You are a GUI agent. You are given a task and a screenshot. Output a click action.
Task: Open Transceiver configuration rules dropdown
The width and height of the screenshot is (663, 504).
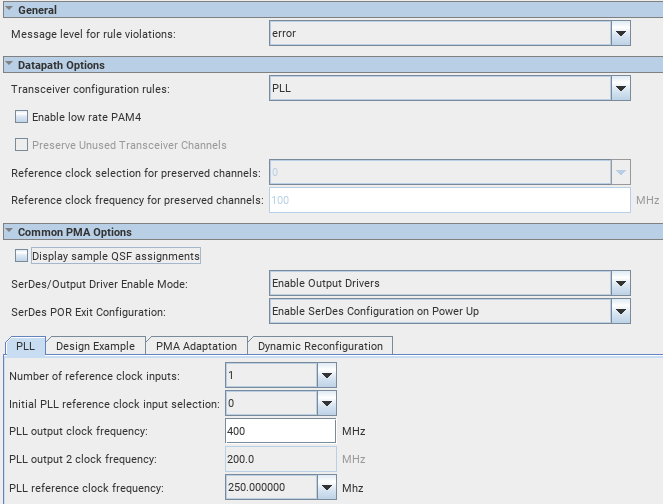(x=621, y=89)
